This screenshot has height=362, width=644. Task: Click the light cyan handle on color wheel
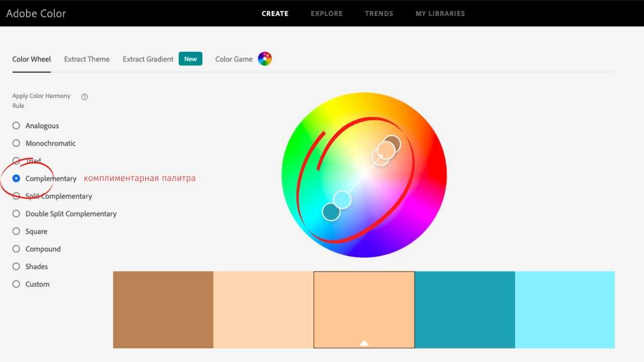pyautogui.click(x=342, y=200)
